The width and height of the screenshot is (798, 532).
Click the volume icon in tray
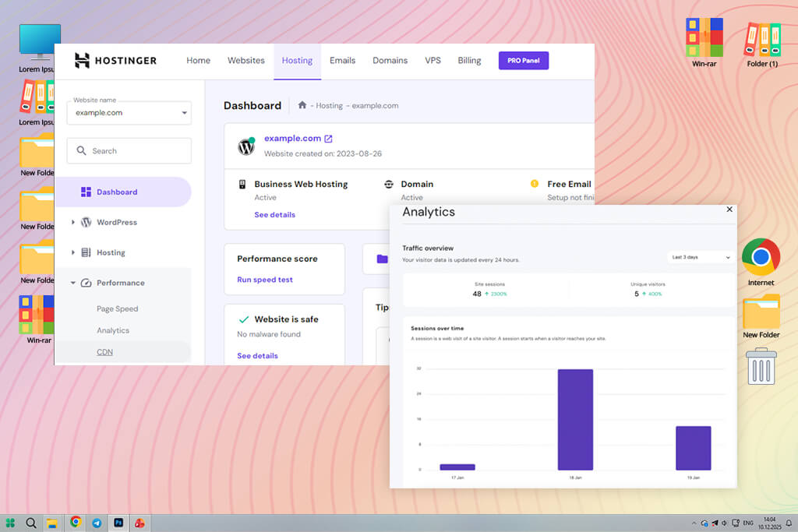point(725,523)
